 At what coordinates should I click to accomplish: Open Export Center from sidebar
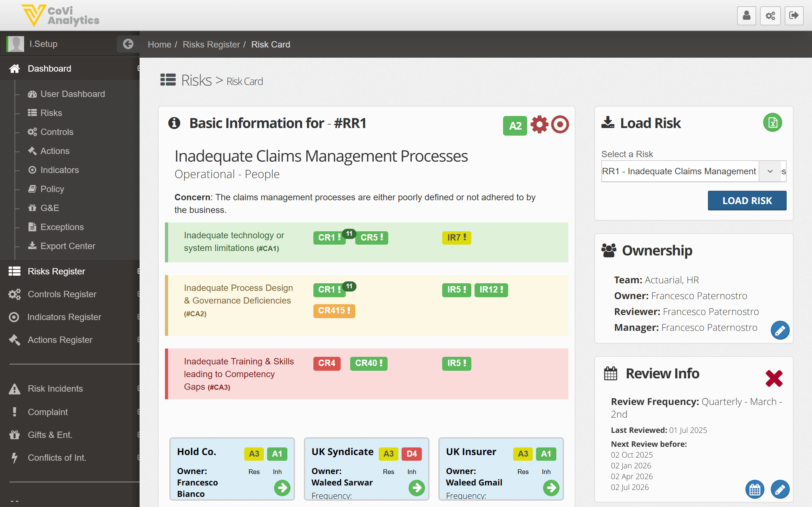click(68, 246)
